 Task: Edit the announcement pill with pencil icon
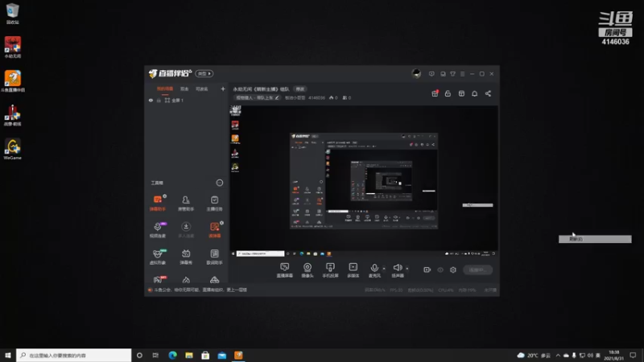pyautogui.click(x=258, y=97)
